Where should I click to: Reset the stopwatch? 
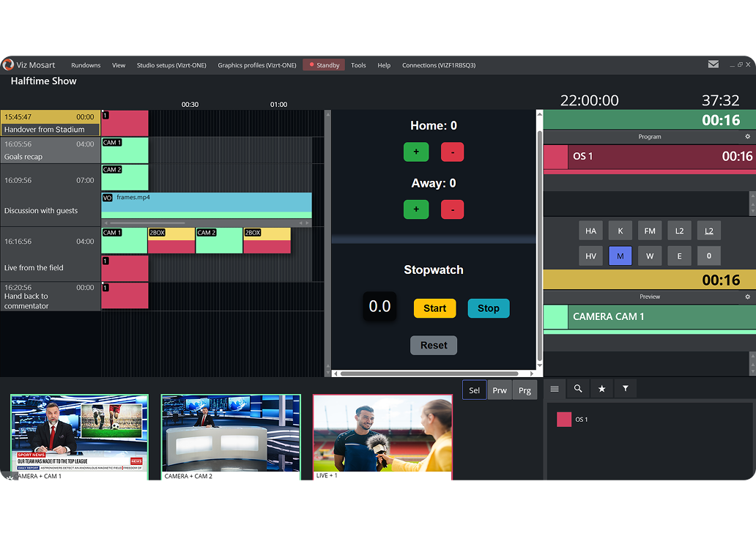coord(434,345)
